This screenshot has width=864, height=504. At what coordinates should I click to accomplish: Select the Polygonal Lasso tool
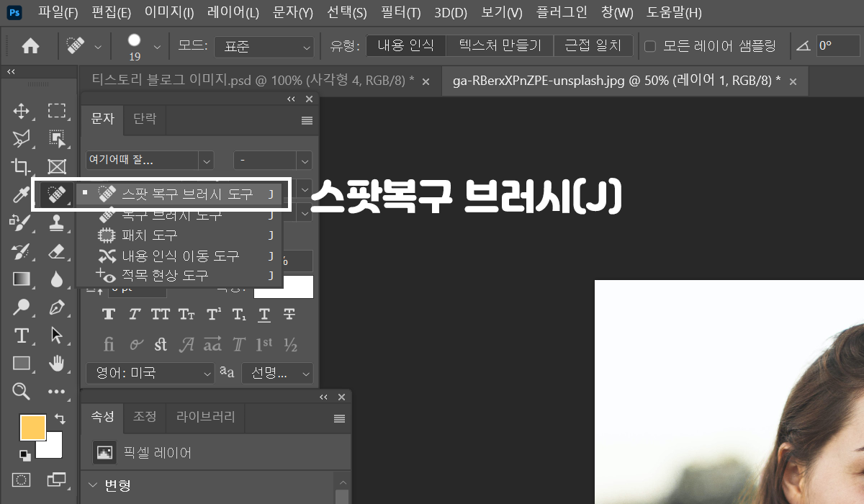pyautogui.click(x=22, y=138)
